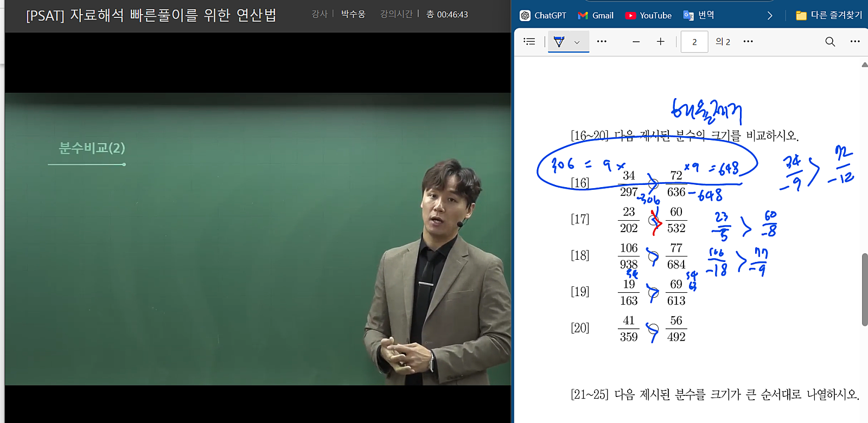This screenshot has height=423, width=868.
Task: Click the PDF vertical scrollbar thumb
Action: [864, 289]
